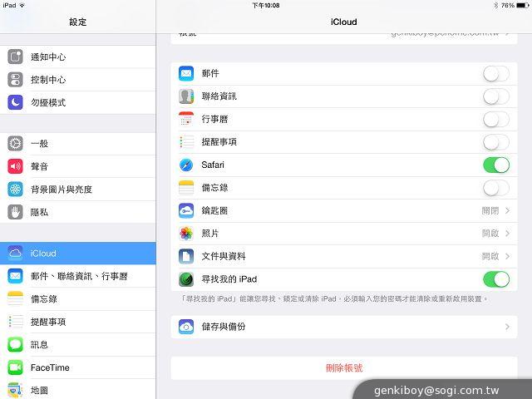This screenshot has height=399, width=532.
Task: Tap the iCloud cloud icon in sidebar
Action: [x=15, y=253]
